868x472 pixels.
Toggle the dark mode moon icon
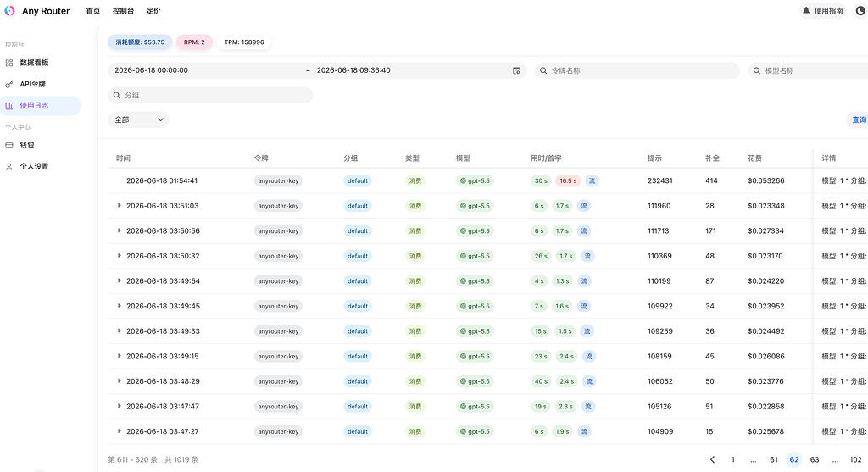[x=861, y=10]
